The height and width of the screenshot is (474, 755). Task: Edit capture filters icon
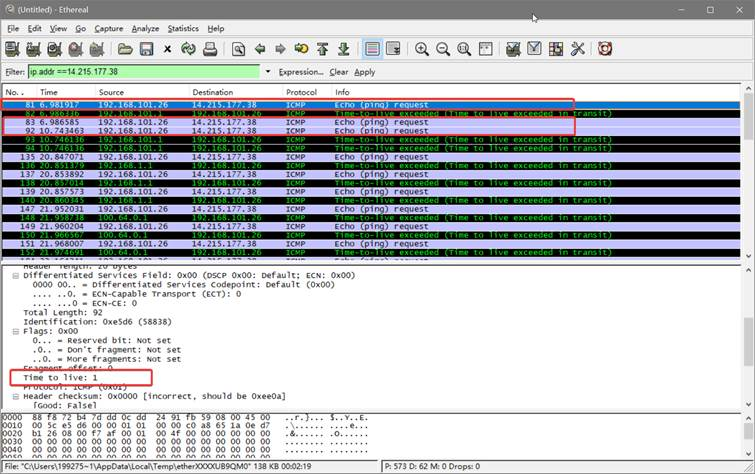pos(513,49)
